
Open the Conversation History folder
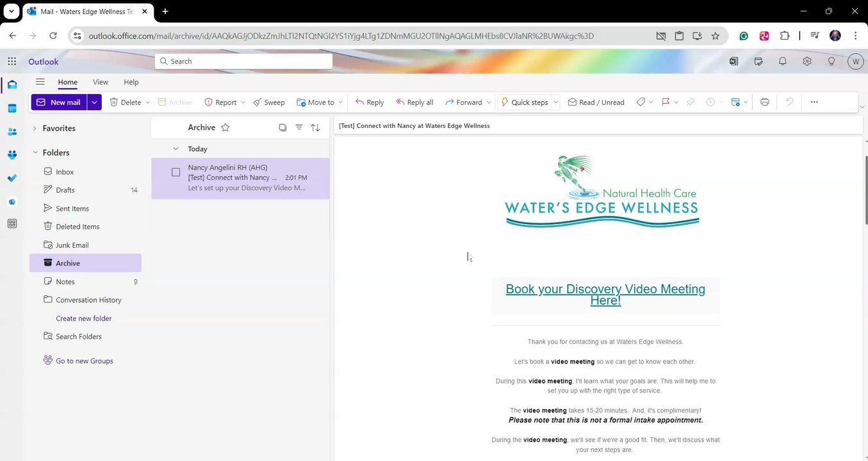(x=85, y=300)
